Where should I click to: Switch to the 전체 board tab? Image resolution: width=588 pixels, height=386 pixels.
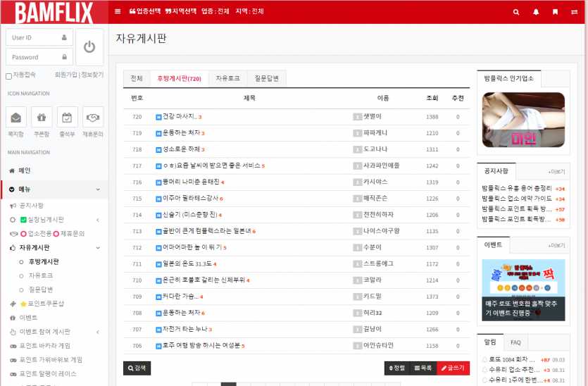pos(137,78)
